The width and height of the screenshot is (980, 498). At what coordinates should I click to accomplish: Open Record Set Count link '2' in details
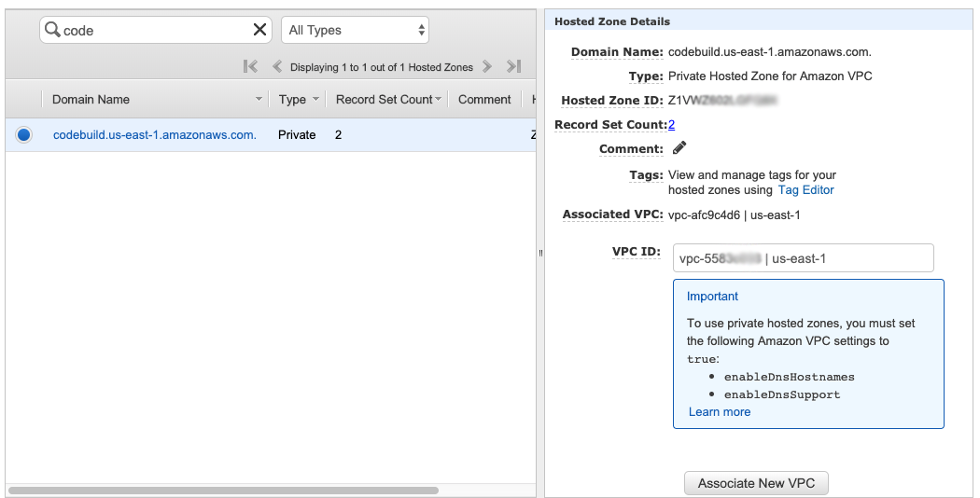671,124
